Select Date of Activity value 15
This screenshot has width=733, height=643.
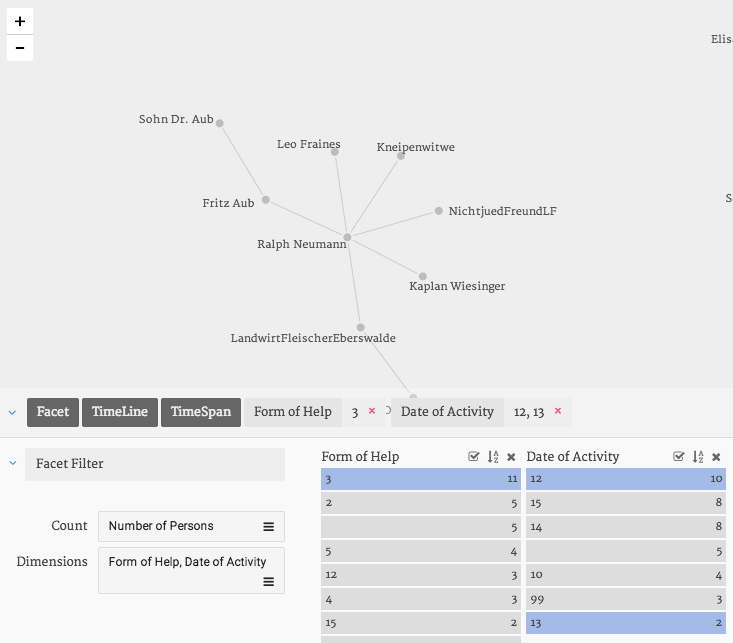(626, 504)
